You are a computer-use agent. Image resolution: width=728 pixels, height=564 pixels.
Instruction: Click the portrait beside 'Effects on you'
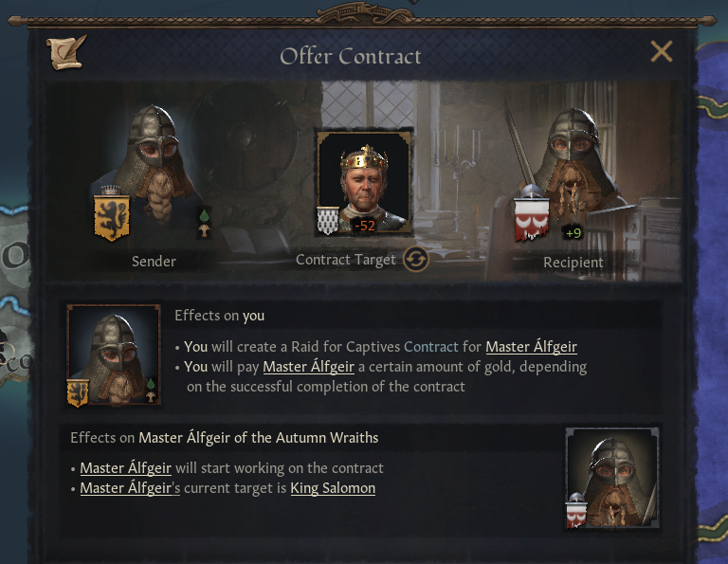coord(114,355)
